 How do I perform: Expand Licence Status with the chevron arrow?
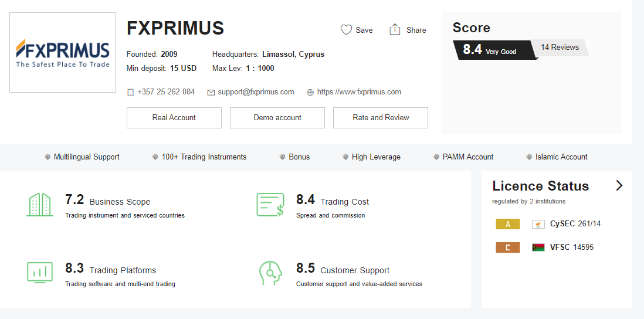(619, 186)
